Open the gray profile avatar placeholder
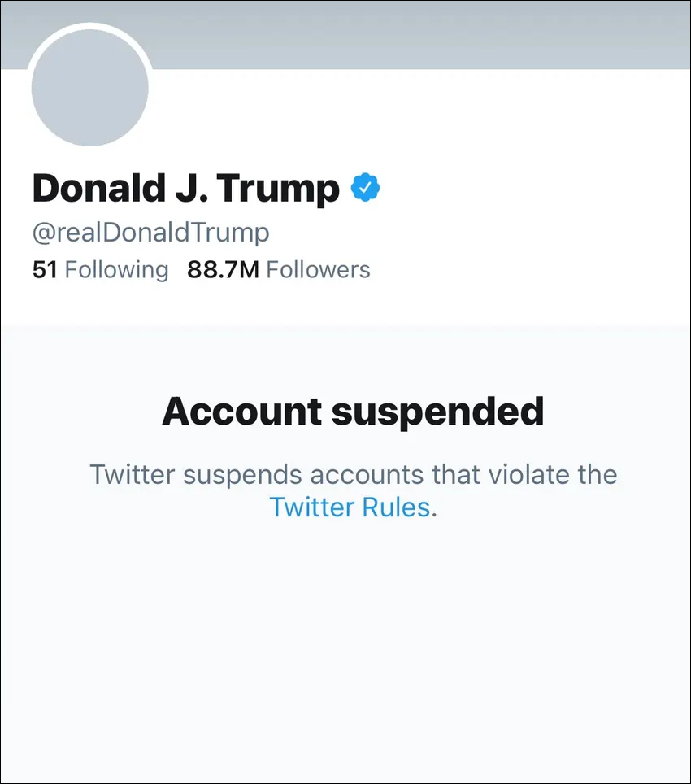 coord(89,87)
